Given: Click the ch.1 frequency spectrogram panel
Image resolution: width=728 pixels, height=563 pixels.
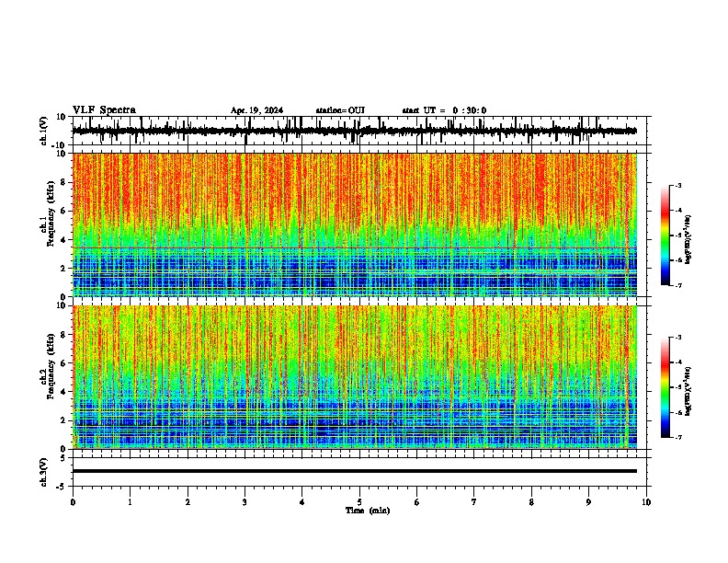Looking at the screenshot, I should tap(354, 224).
